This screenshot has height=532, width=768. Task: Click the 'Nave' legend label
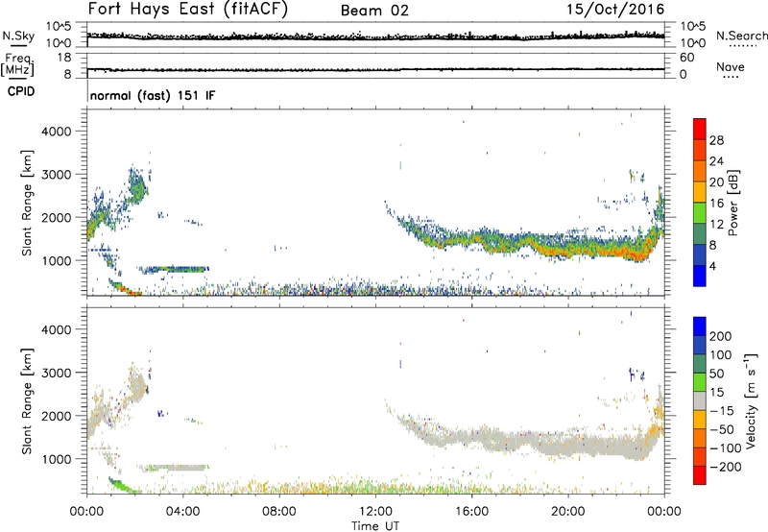[731, 67]
